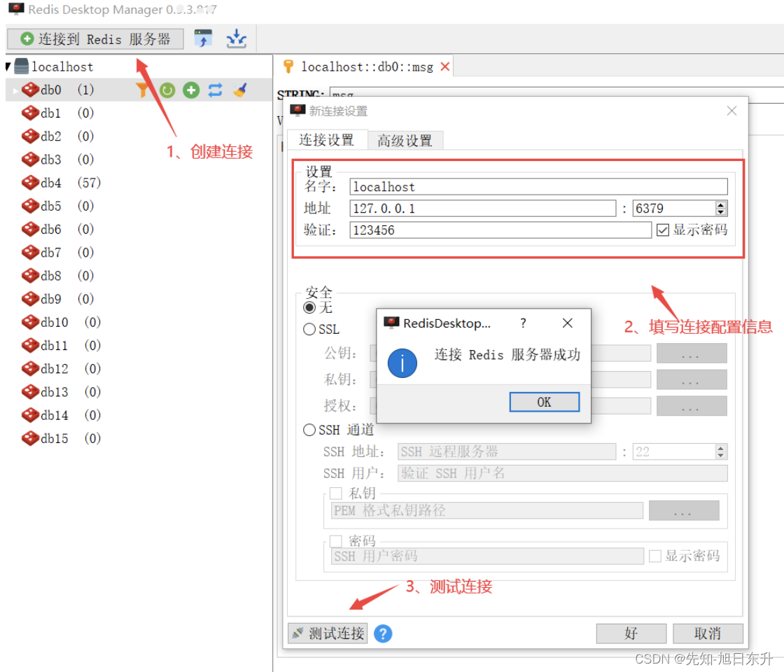Click Connect to Redis Server button
The width and height of the screenshot is (784, 672).
[95, 38]
